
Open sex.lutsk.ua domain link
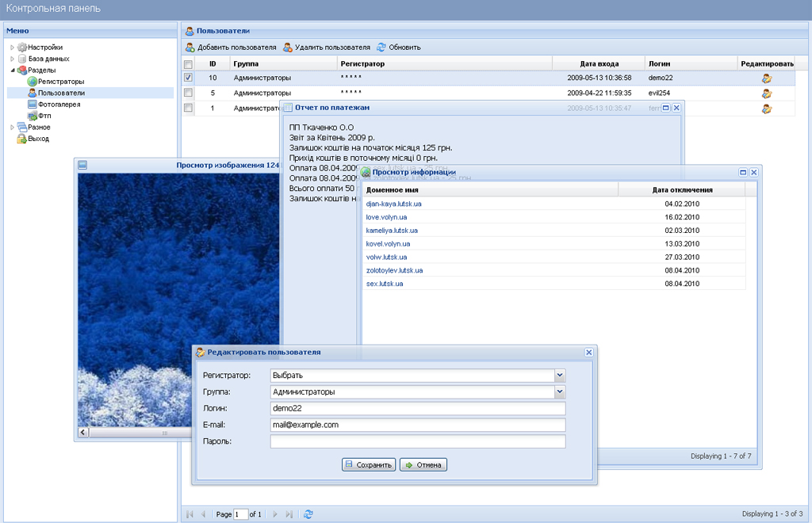click(385, 284)
